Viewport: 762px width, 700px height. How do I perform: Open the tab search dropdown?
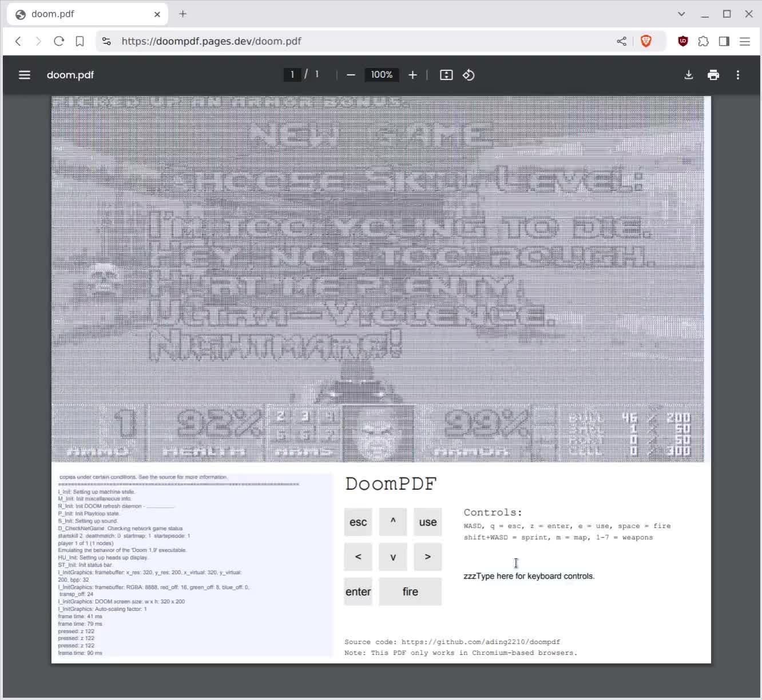pos(680,14)
